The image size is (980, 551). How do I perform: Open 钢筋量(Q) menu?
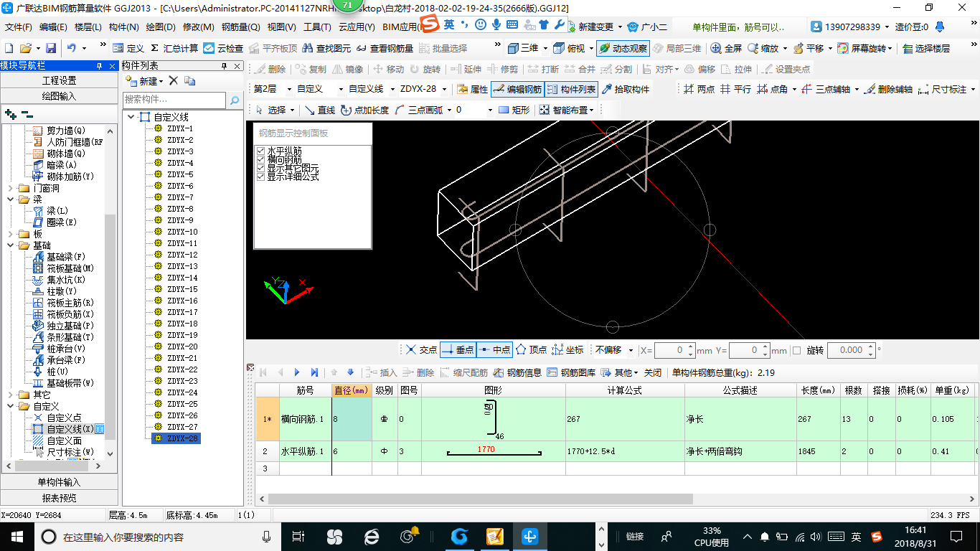point(240,27)
